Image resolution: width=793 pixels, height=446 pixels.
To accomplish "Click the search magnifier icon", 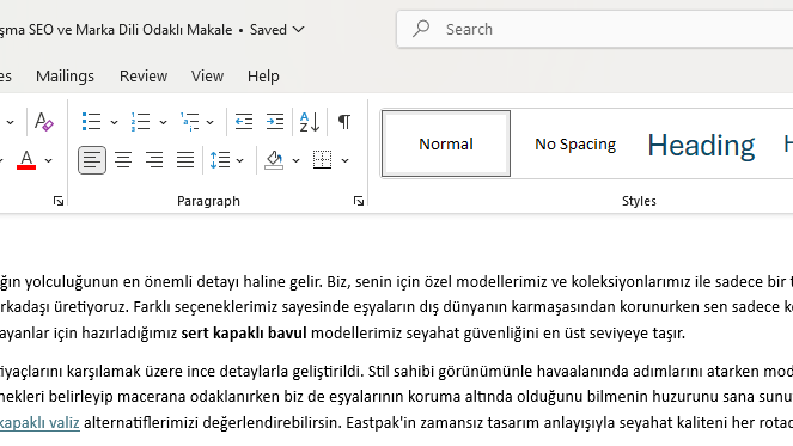I will pos(421,28).
